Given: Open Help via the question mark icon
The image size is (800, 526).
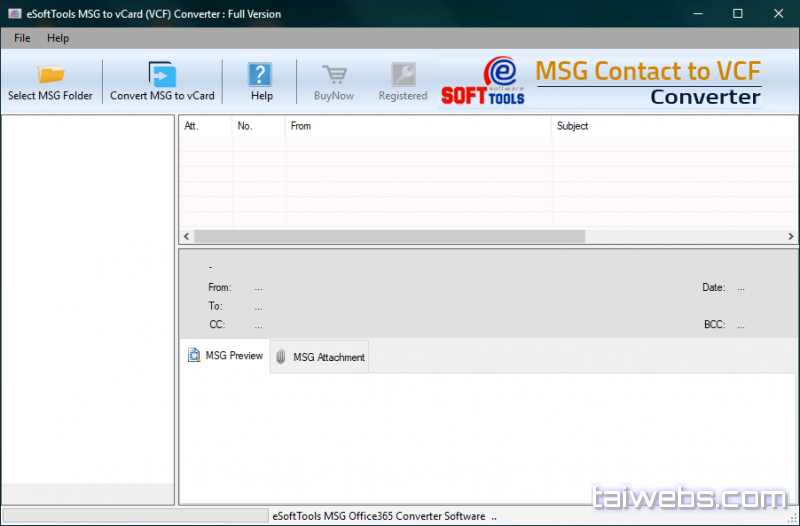Looking at the screenshot, I should pyautogui.click(x=261, y=74).
